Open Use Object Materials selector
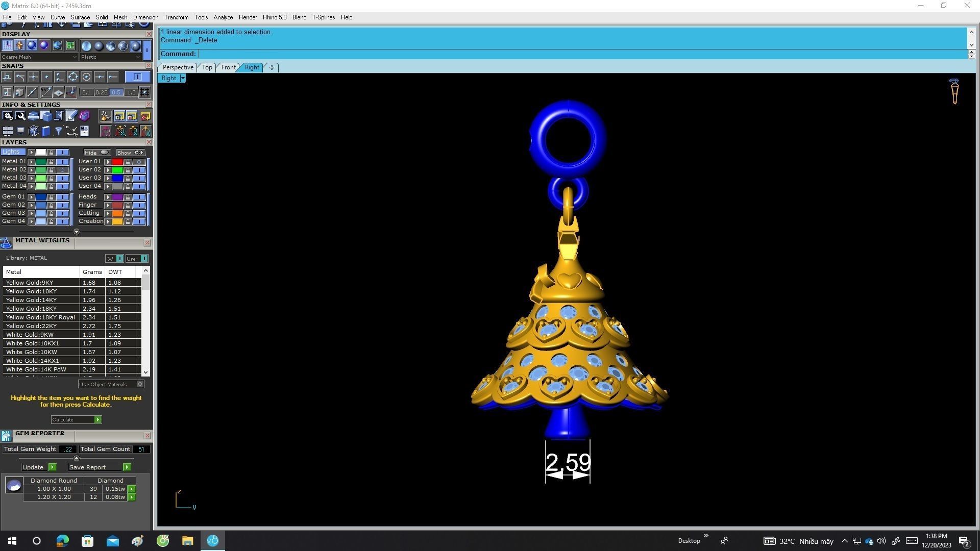This screenshot has height=551, width=980. pos(111,384)
